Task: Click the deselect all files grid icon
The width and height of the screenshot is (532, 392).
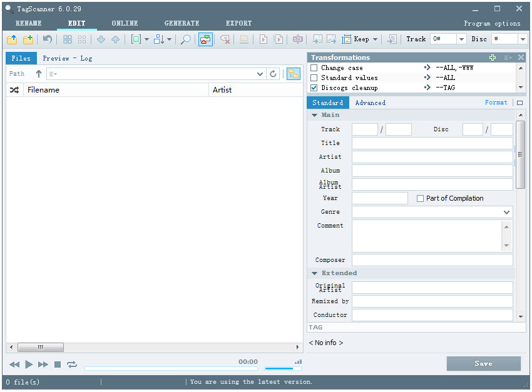Action: click(x=82, y=39)
